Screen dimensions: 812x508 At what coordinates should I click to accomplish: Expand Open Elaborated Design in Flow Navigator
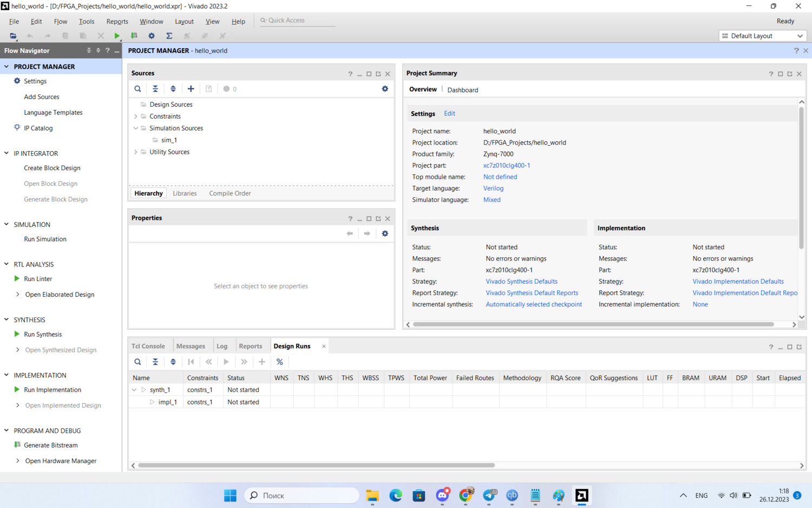[x=18, y=295]
